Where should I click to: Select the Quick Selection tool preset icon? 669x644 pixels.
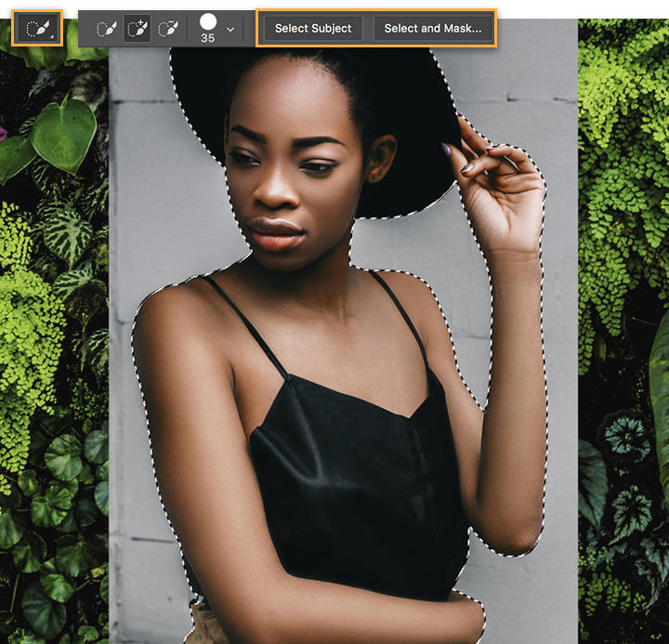tap(37, 28)
